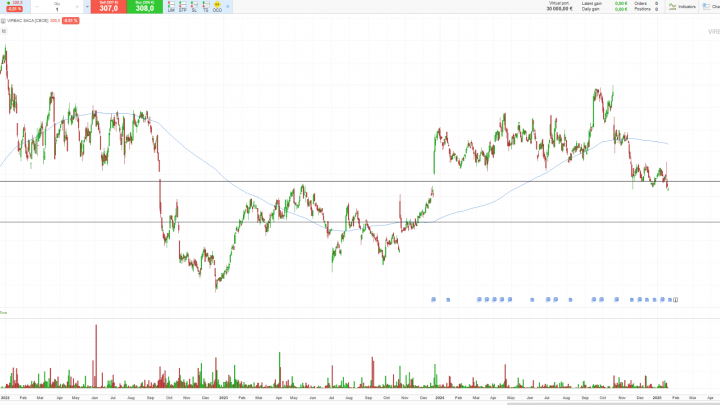Select the TS trailing stop icon
The height and width of the screenshot is (405, 720).
[206, 7]
